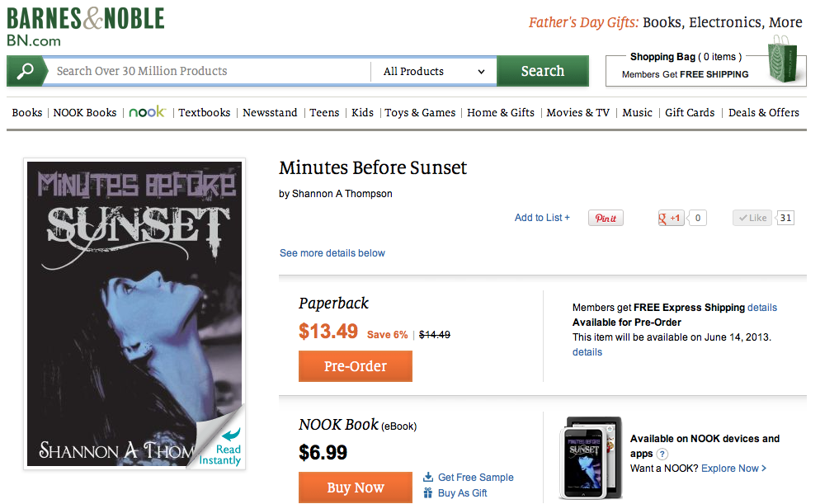The width and height of the screenshot is (839, 504).
Task: Click the Facebook Like button
Action: [752, 219]
